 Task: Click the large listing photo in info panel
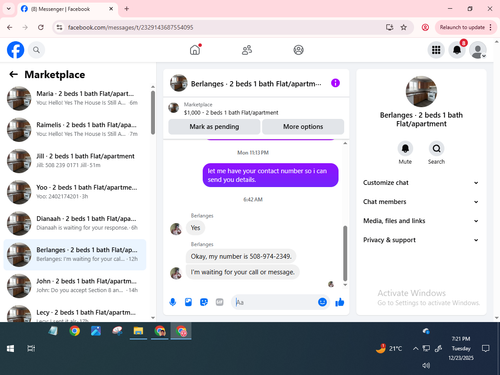pyautogui.click(x=421, y=92)
